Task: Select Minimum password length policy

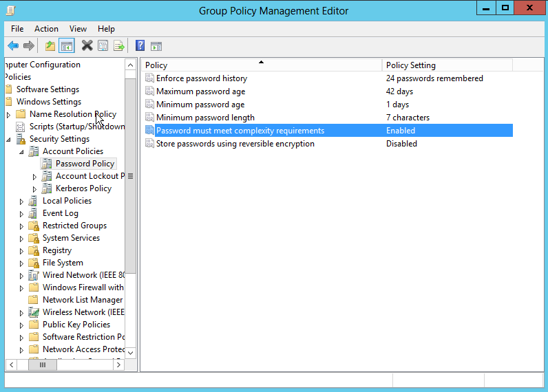Action: pyautogui.click(x=205, y=118)
